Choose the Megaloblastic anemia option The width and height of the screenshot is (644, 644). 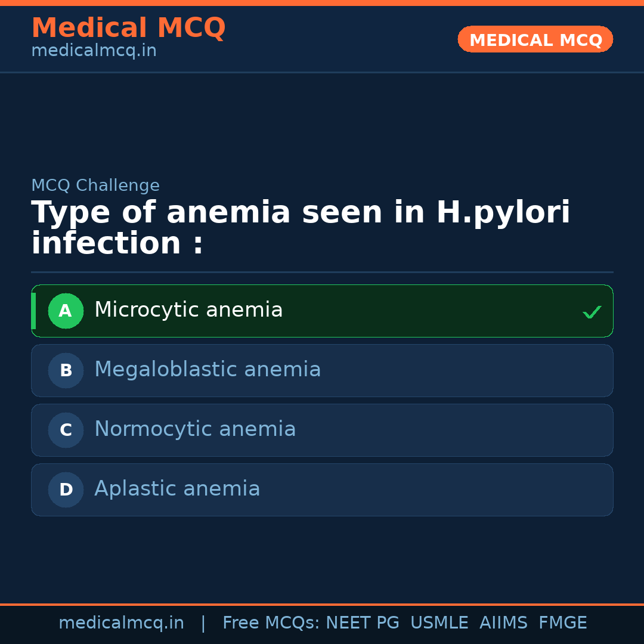208,370
